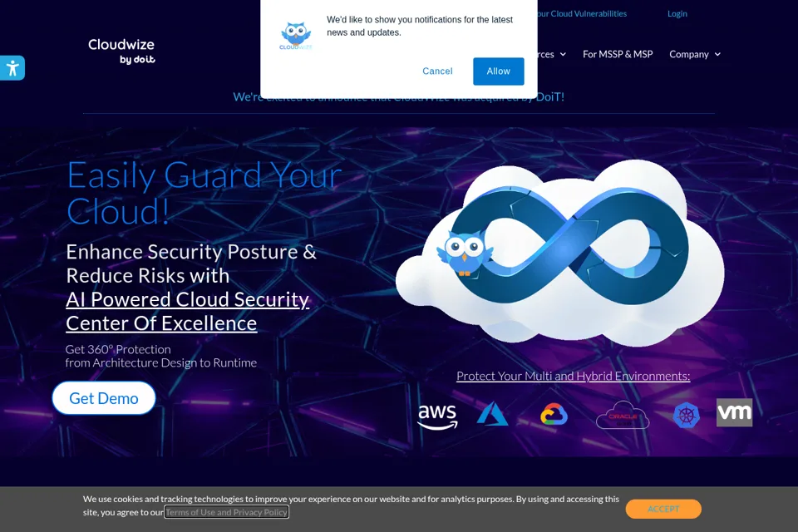Open Terms of Use and Privacy Policy
Screen dimensions: 798x532
click(226, 512)
